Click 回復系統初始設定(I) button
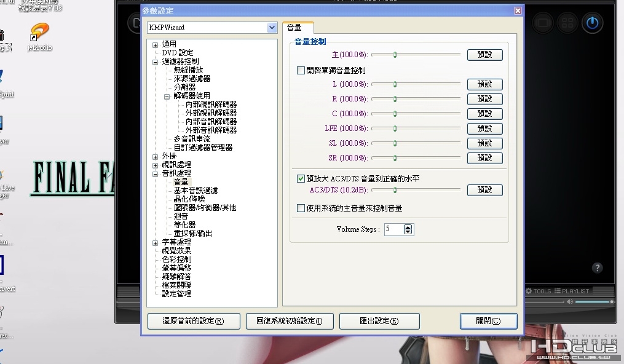Screen dimensions: 624x364 [290, 321]
